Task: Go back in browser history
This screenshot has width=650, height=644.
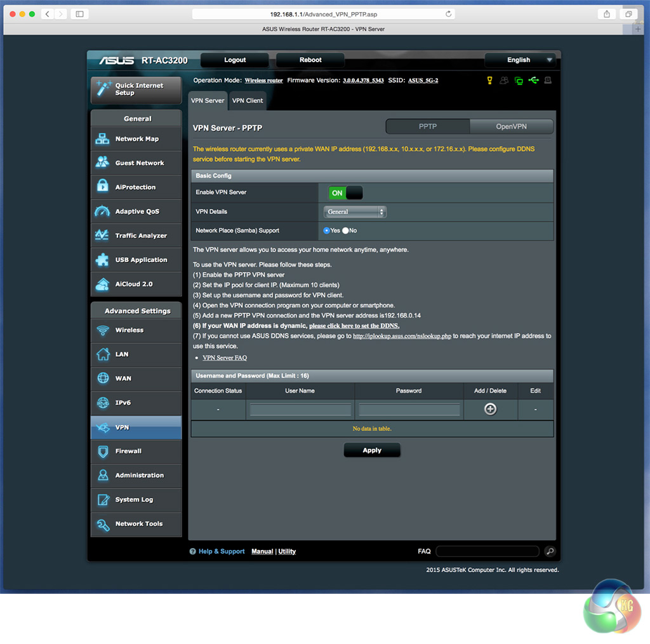Action: tap(47, 14)
